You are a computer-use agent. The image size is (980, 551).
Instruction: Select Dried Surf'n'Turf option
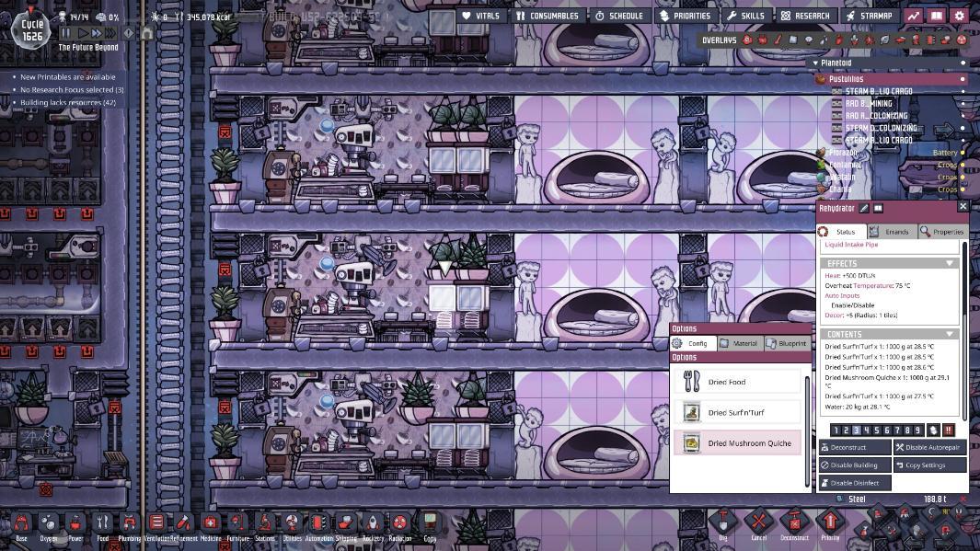click(x=737, y=412)
